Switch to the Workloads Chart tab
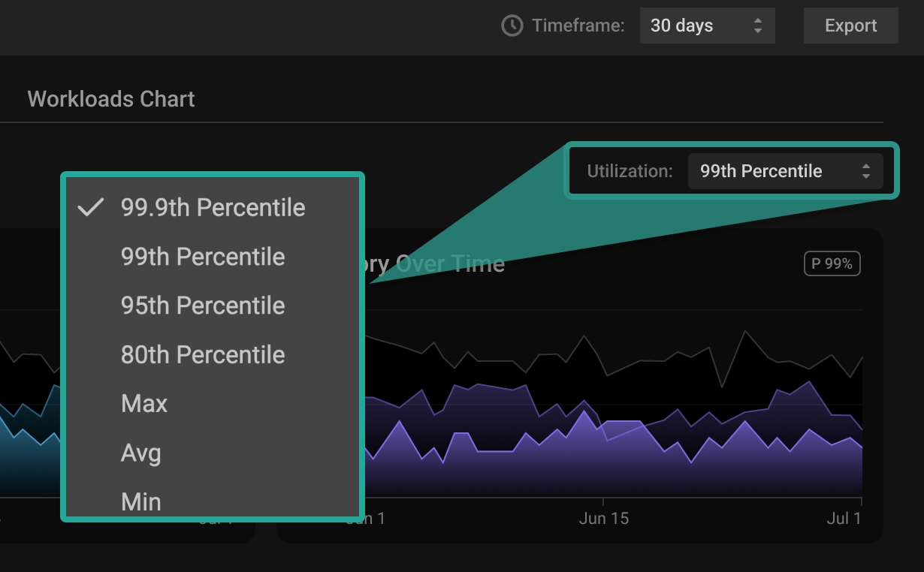This screenshot has width=924, height=572. click(111, 99)
